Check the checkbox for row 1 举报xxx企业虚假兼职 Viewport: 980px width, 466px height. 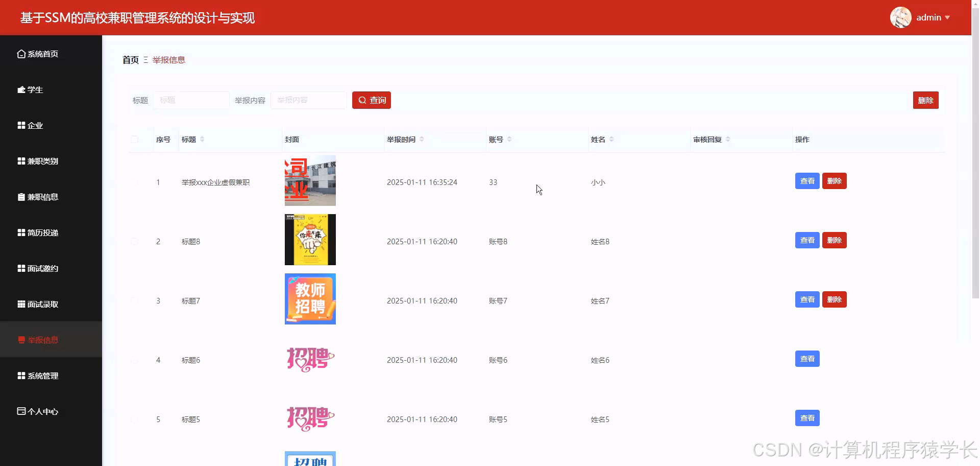pyautogui.click(x=134, y=182)
